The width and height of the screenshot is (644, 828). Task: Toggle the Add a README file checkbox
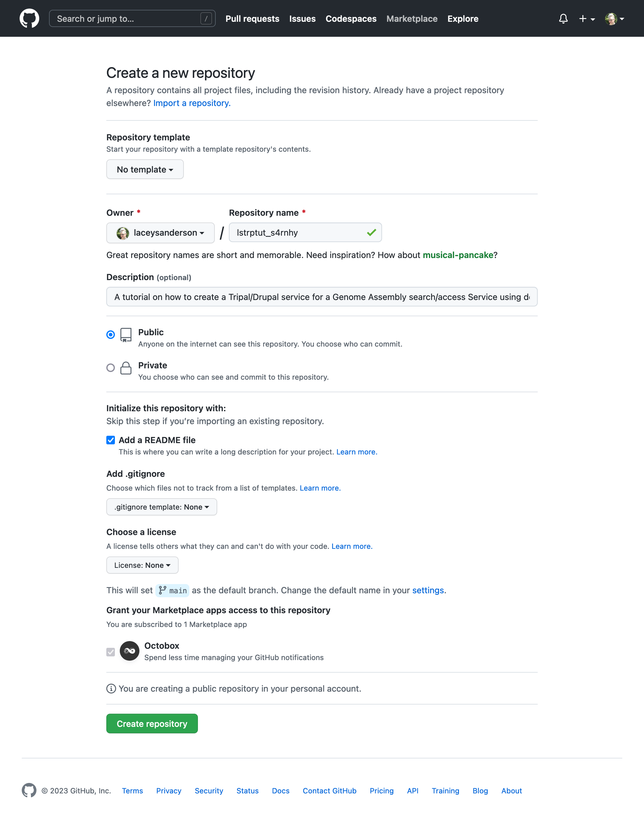pos(110,441)
